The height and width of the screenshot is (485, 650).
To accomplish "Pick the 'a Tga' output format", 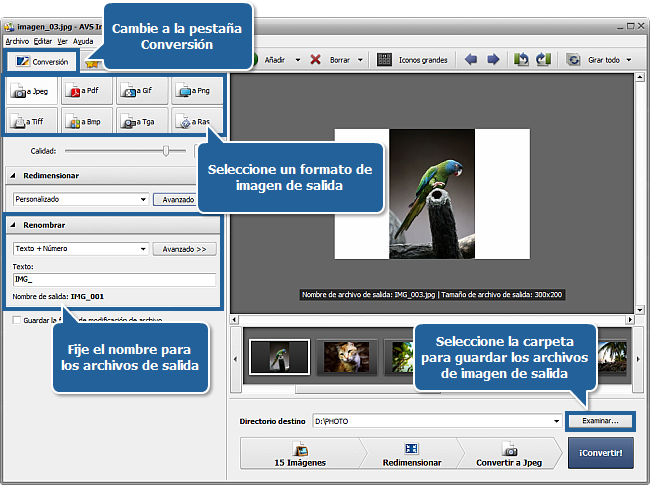I will coord(141,121).
